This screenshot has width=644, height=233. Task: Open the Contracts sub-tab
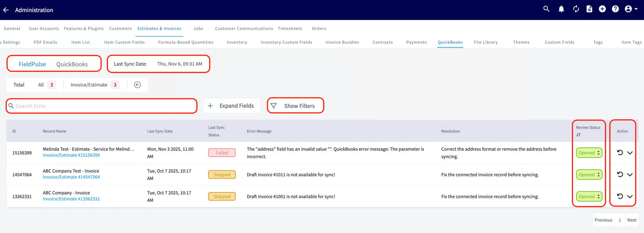382,42
